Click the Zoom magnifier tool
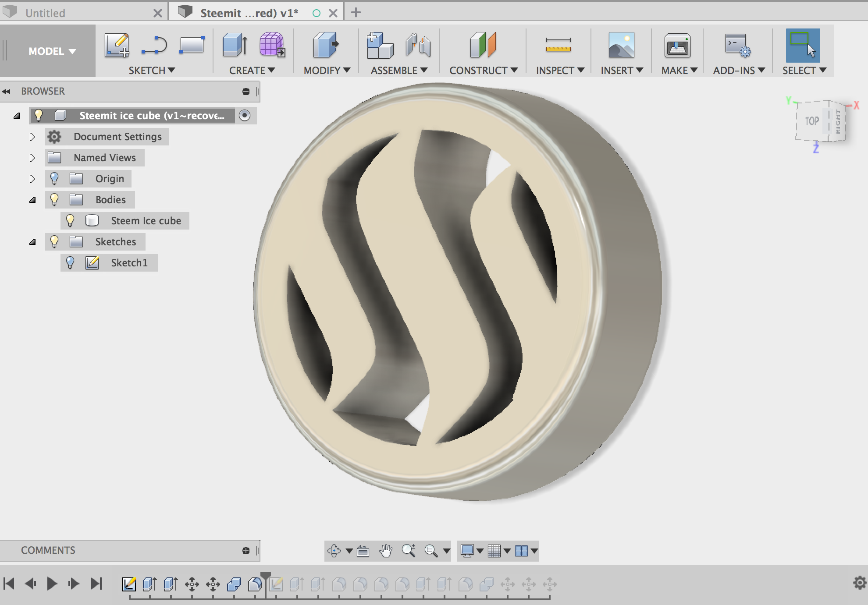868x605 pixels. pyautogui.click(x=409, y=551)
